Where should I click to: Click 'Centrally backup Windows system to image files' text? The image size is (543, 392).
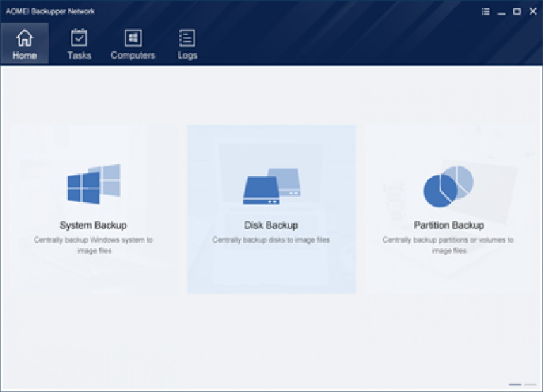tap(94, 245)
